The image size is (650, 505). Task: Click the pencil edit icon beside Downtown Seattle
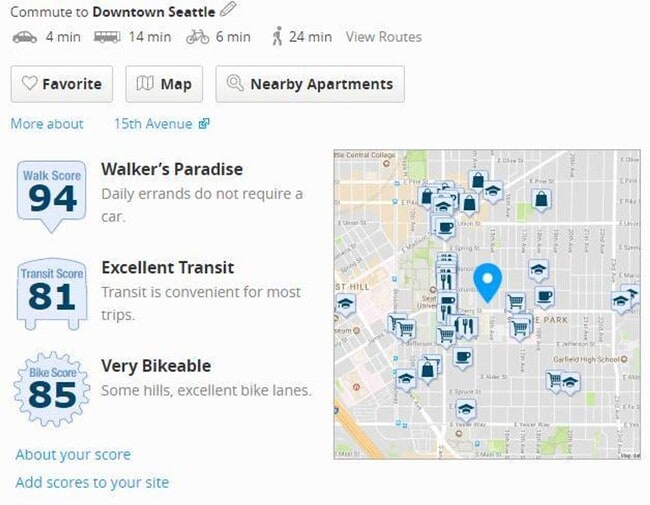tap(228, 9)
